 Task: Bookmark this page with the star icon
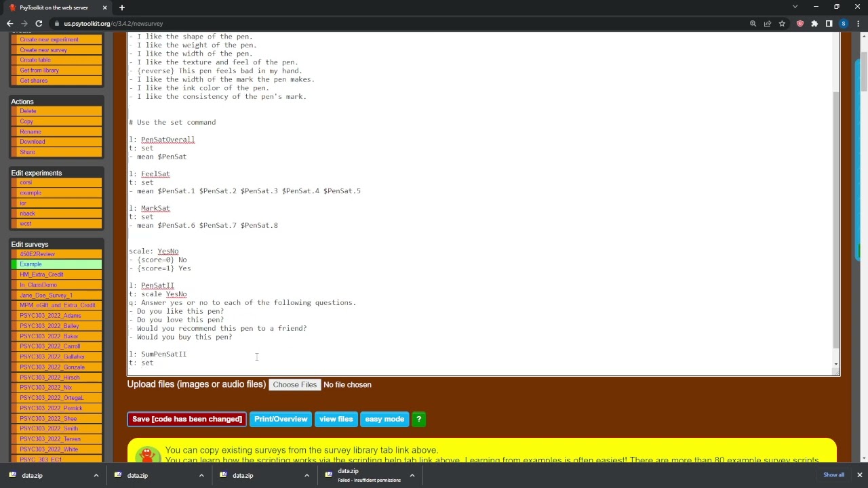tap(782, 24)
